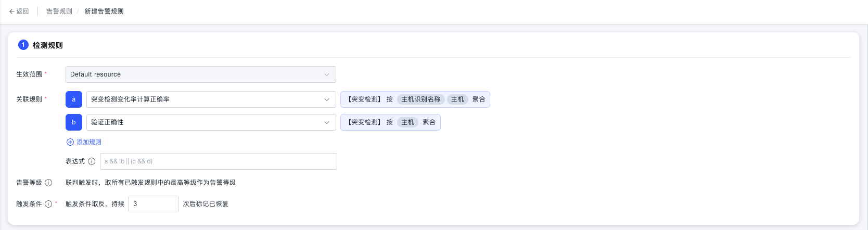This screenshot has width=868, height=230.
Task: Click the info icon beside 触发条件
Action: [x=48, y=204]
